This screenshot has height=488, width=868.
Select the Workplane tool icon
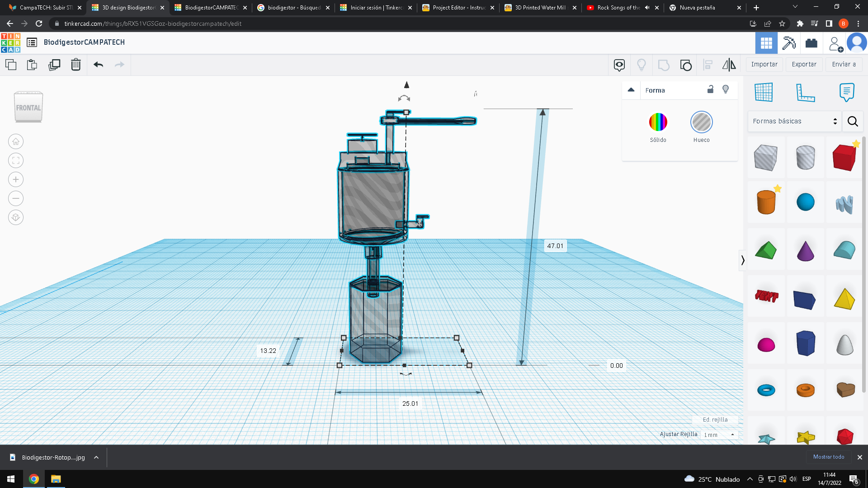coord(764,92)
